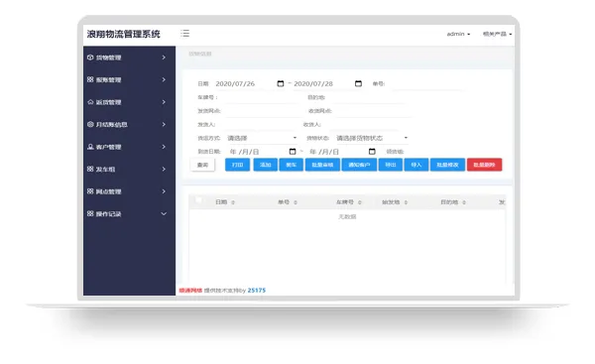Open the 请选择货物状态 dropdown
The width and height of the screenshot is (595, 364).
pos(372,138)
